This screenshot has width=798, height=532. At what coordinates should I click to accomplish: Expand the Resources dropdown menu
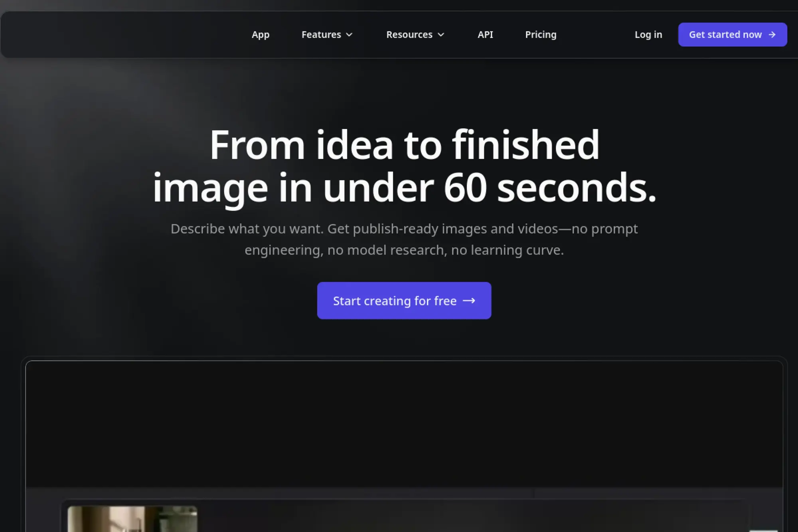pos(409,35)
